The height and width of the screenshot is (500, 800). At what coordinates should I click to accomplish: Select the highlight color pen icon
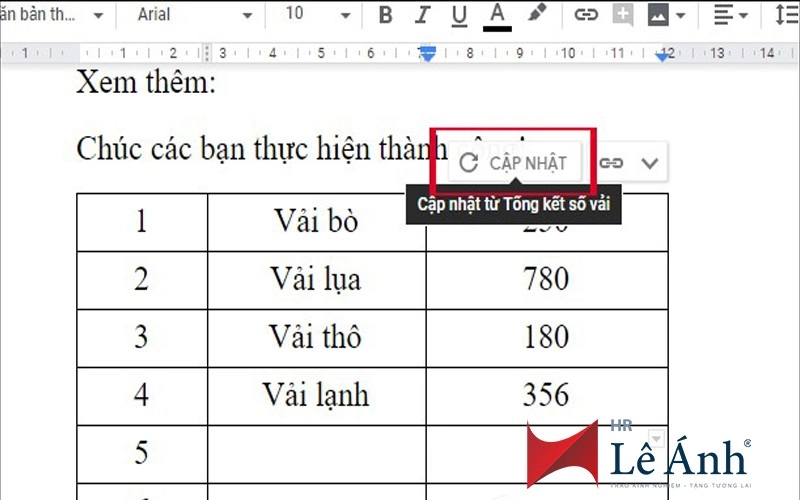pyautogui.click(x=537, y=15)
